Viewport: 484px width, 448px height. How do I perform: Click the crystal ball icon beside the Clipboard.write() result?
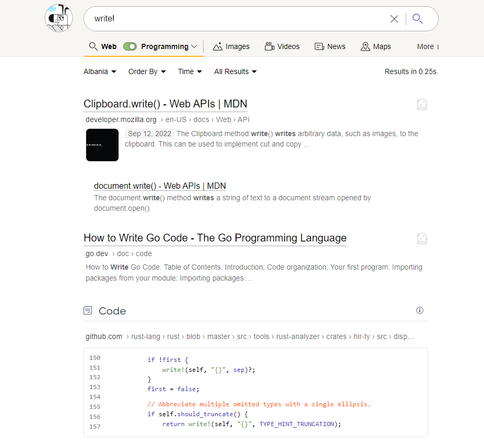[421, 104]
